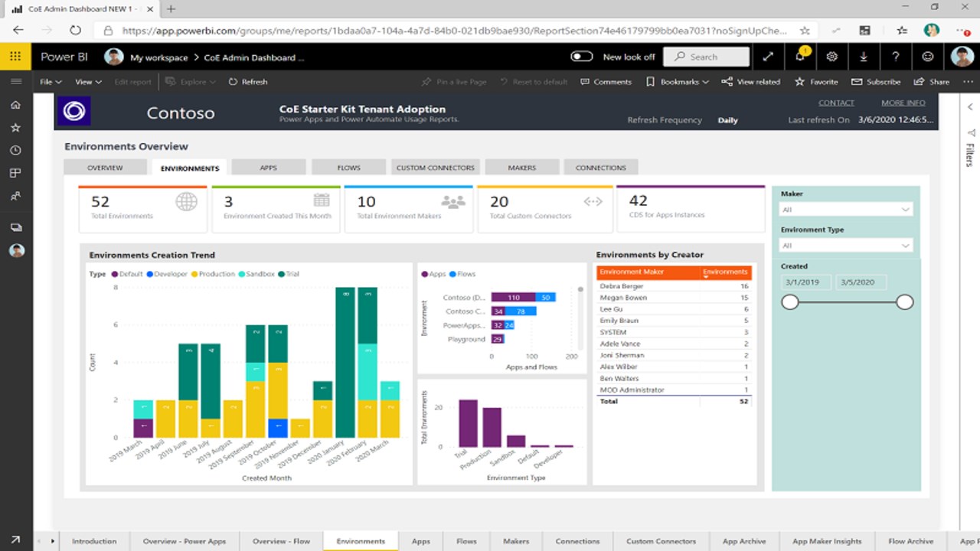
Task: Toggle the New look switch
Action: (x=582, y=57)
